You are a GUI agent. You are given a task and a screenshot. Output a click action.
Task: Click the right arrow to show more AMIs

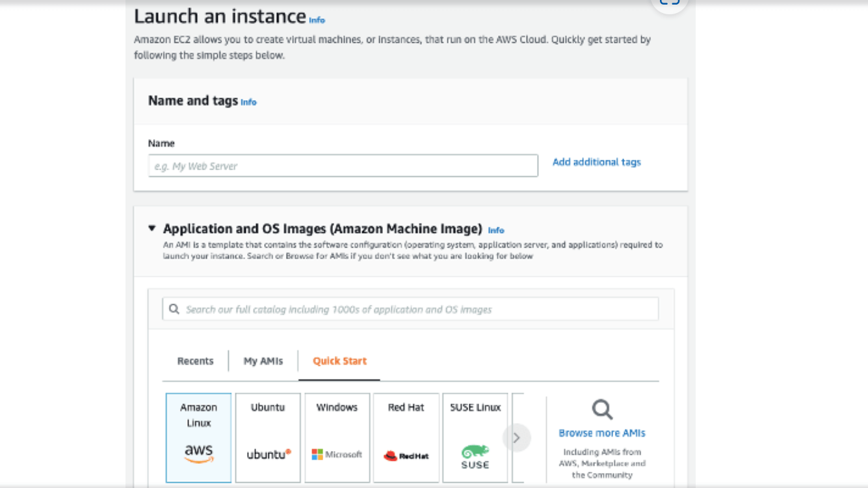pos(517,437)
